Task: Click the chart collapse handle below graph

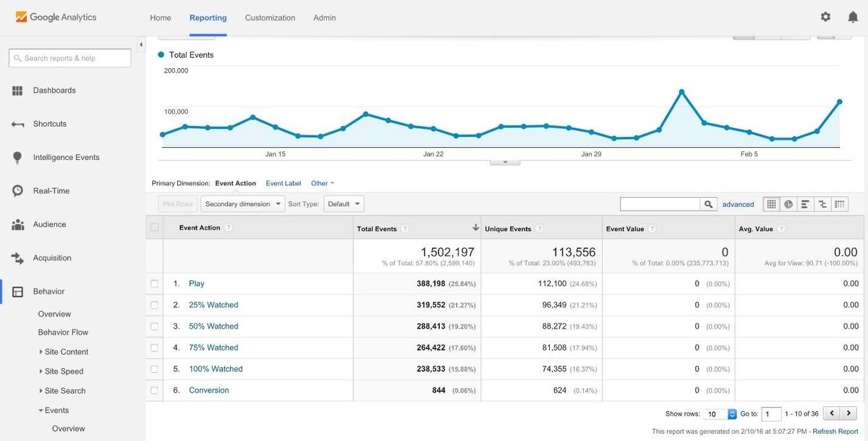Action: pos(505,162)
